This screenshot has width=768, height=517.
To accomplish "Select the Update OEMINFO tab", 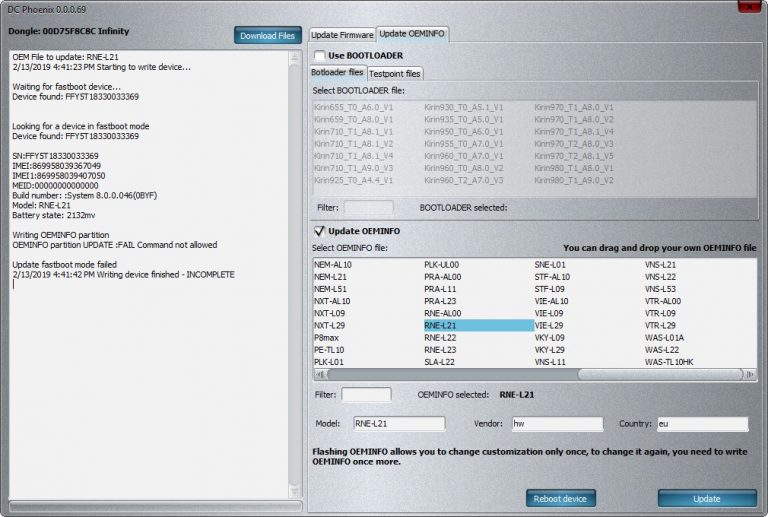I will [412, 34].
